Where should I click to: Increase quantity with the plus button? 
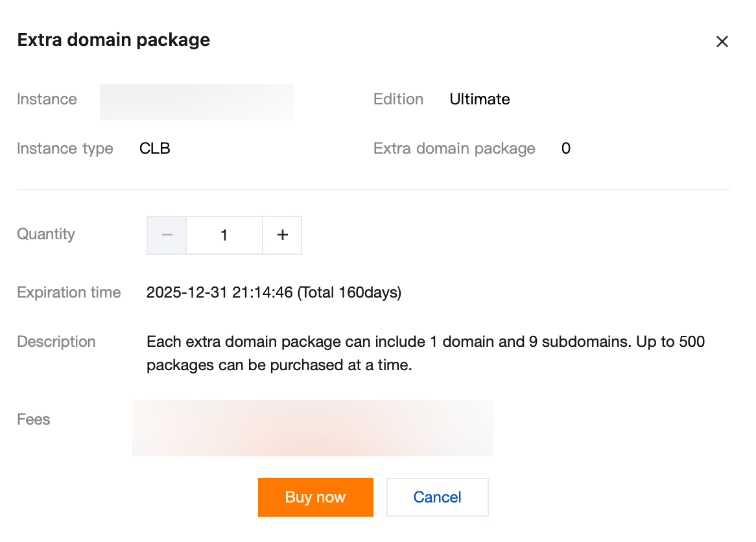point(282,235)
